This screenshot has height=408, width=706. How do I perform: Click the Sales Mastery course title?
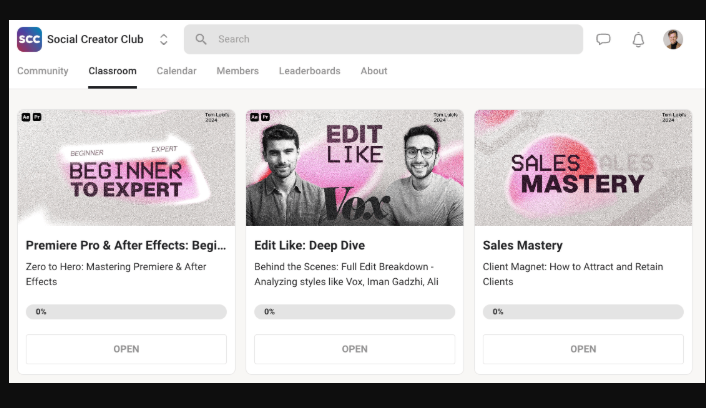pos(522,245)
